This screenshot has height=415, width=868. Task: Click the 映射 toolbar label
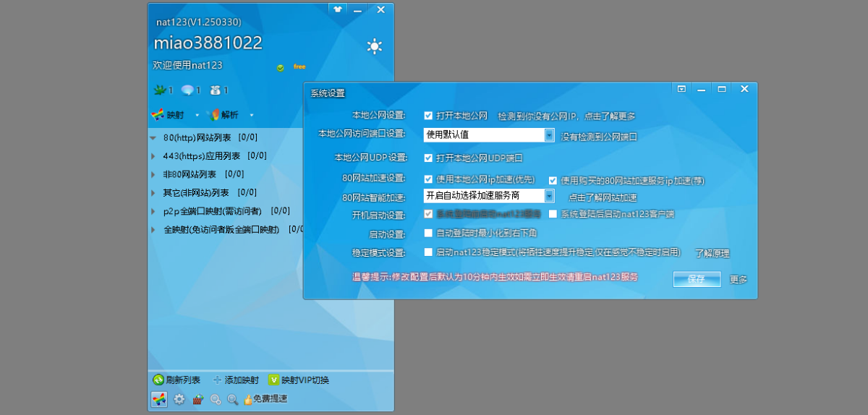point(176,115)
